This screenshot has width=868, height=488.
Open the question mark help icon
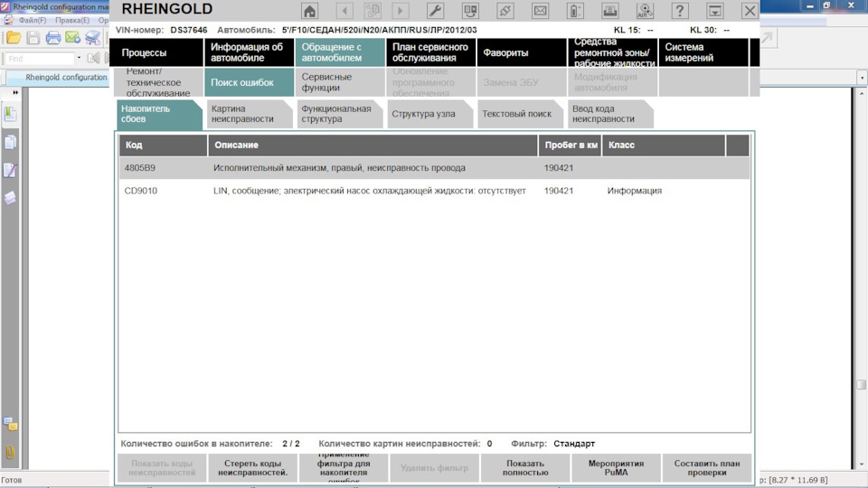[680, 11]
